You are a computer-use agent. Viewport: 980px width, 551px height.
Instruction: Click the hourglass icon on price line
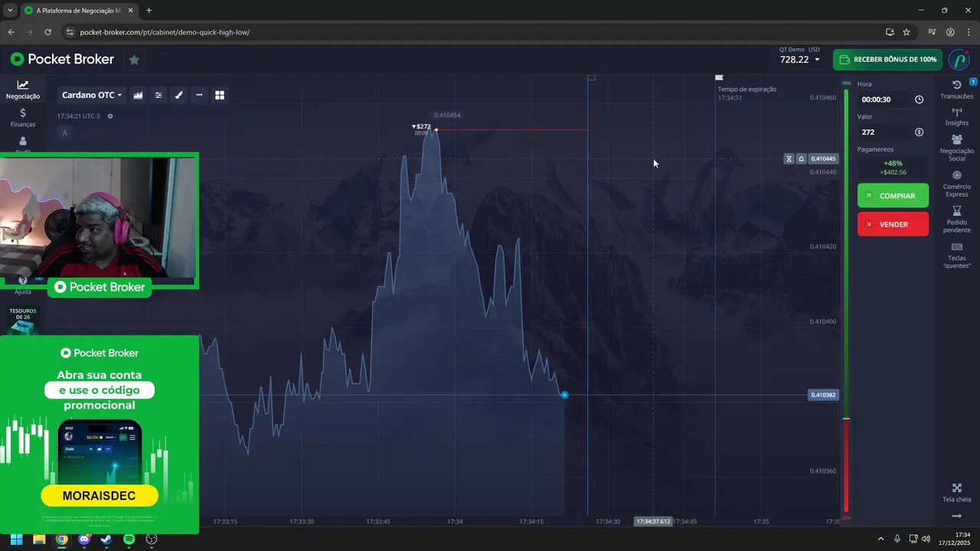pyautogui.click(x=789, y=159)
